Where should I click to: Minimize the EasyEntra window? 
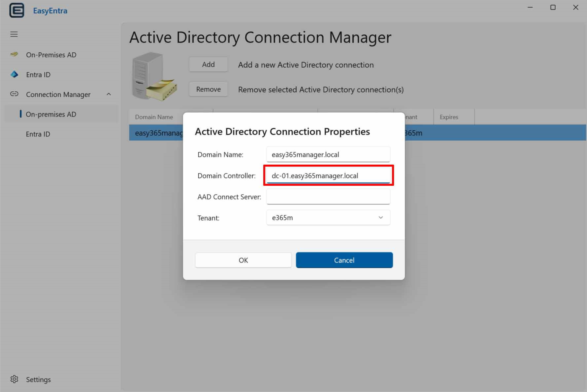coord(530,7)
